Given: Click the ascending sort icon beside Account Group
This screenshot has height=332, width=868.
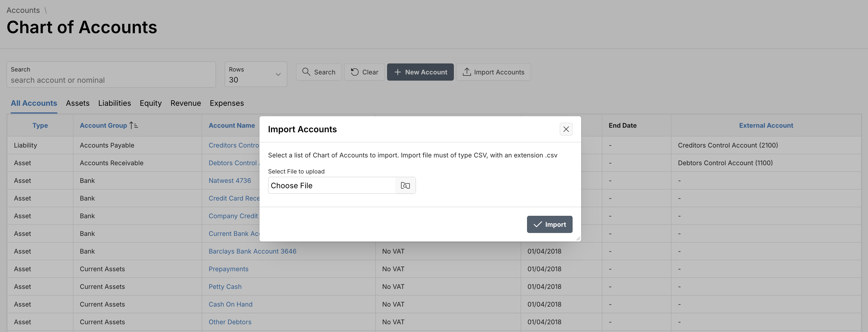Looking at the screenshot, I should [134, 126].
